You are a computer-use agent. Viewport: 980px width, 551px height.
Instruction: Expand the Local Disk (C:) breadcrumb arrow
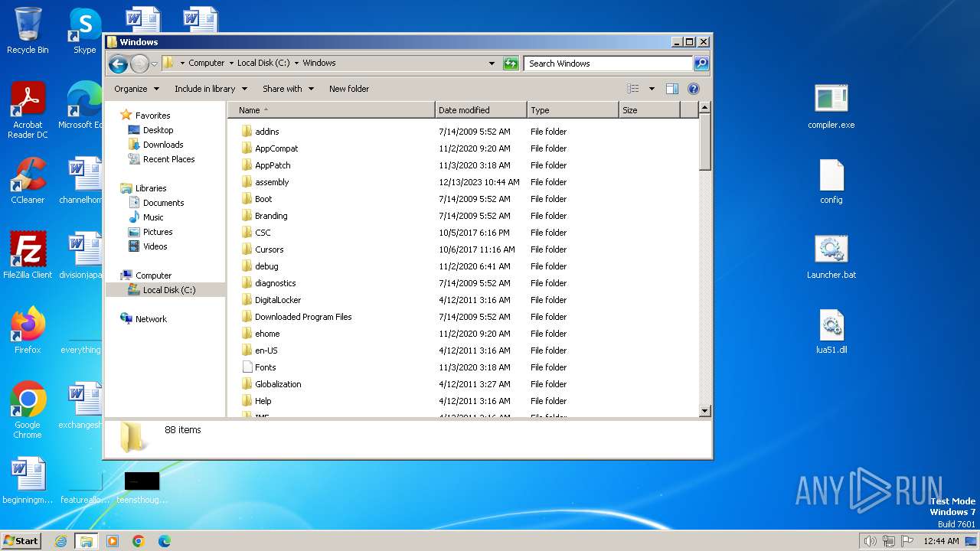tap(296, 64)
